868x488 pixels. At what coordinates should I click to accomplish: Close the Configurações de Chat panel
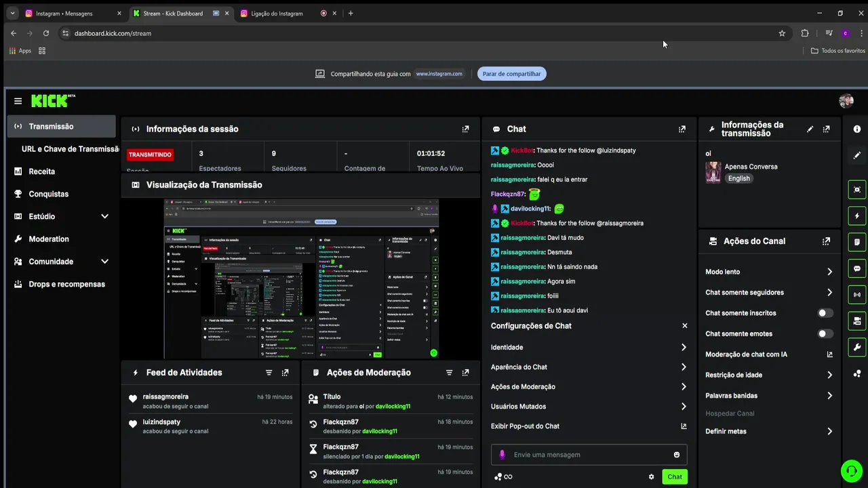[684, 325]
